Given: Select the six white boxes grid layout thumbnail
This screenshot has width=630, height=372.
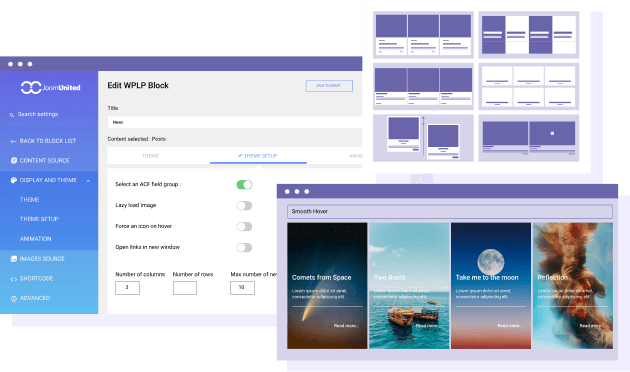Looking at the screenshot, I should (529, 86).
